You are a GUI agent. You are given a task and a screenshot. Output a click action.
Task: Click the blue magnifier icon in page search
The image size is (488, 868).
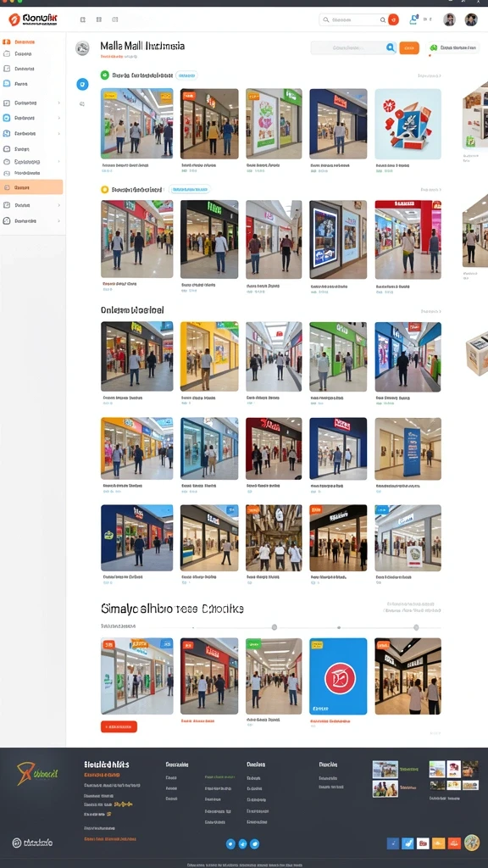pos(390,48)
